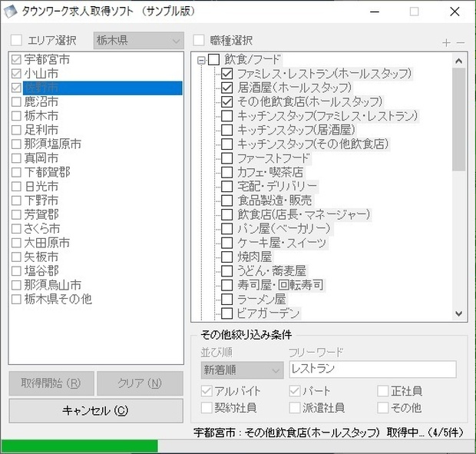
Task: Check ビアガーデン job type
Action: point(227,313)
